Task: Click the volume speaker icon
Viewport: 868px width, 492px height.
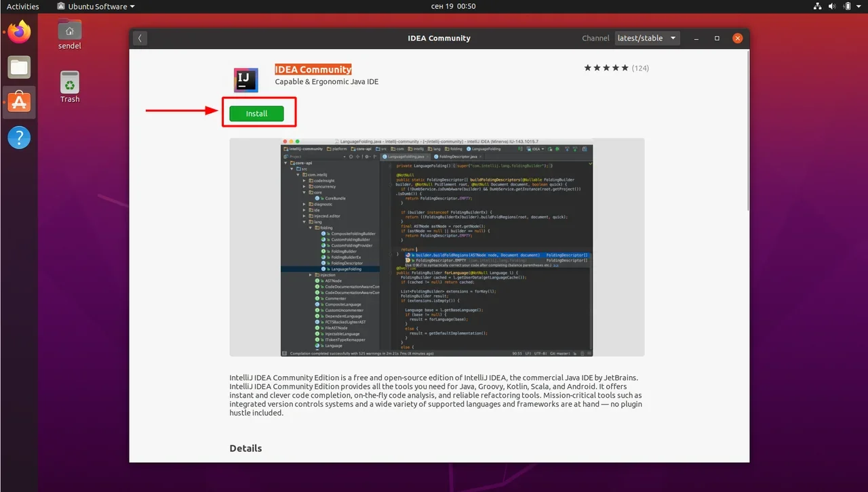Action: pos(832,6)
